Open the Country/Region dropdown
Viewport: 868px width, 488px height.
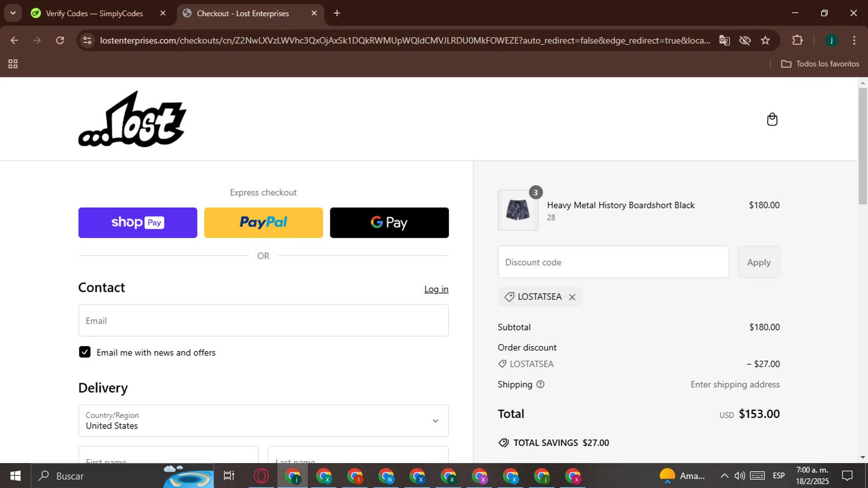263,421
